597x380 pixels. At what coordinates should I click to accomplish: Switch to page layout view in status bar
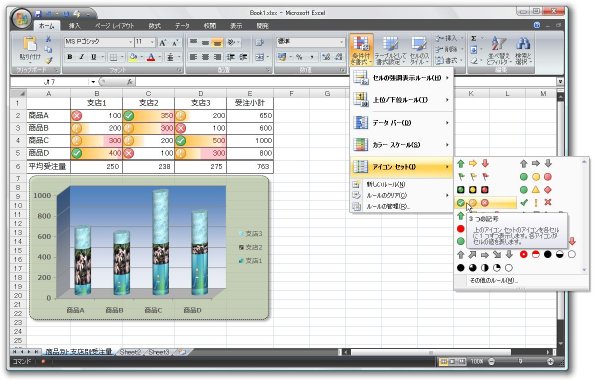pos(452,361)
